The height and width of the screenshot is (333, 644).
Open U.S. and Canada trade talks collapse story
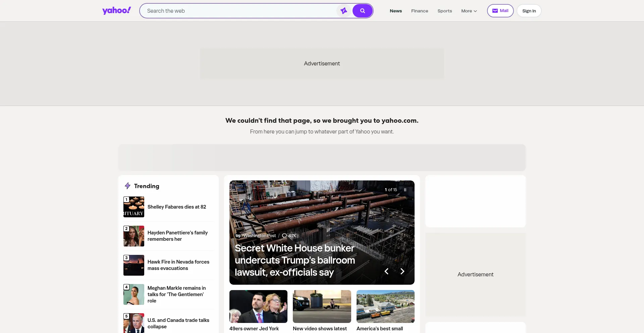tap(178, 323)
